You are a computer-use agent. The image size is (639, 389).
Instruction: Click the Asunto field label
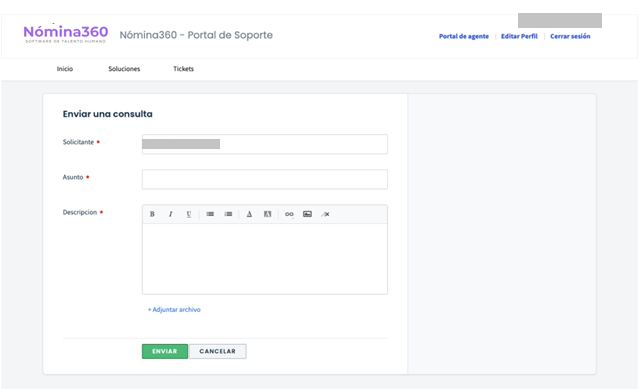[x=73, y=177]
